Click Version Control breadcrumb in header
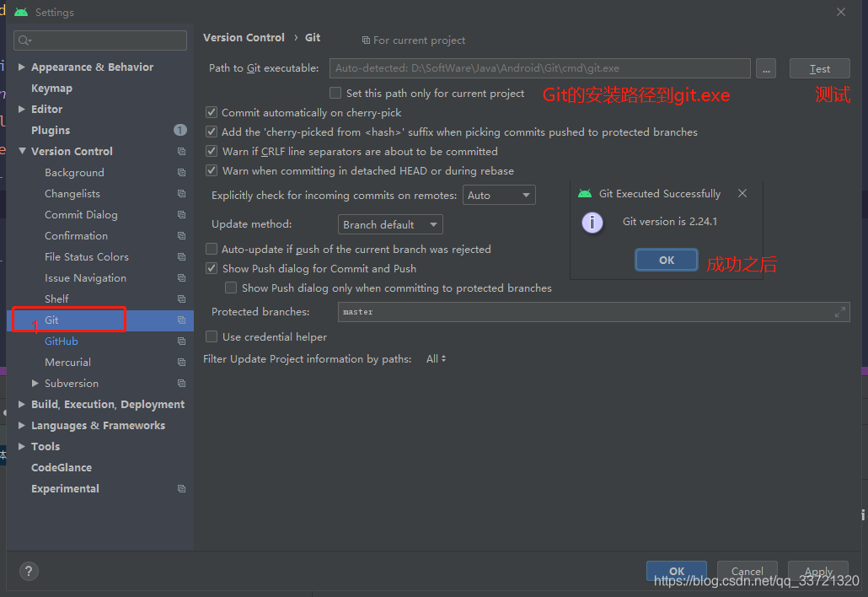 coord(244,38)
